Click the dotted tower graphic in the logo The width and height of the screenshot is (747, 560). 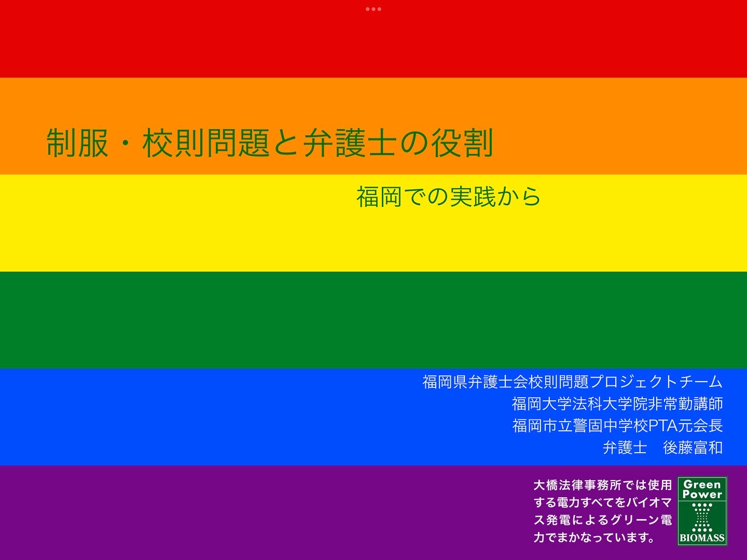coord(702,517)
